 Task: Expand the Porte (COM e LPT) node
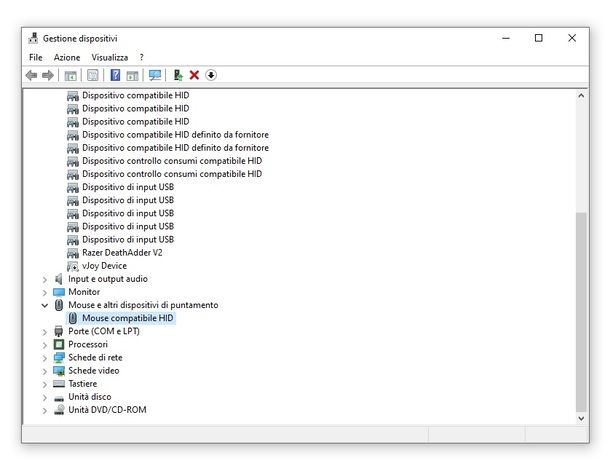coord(45,332)
